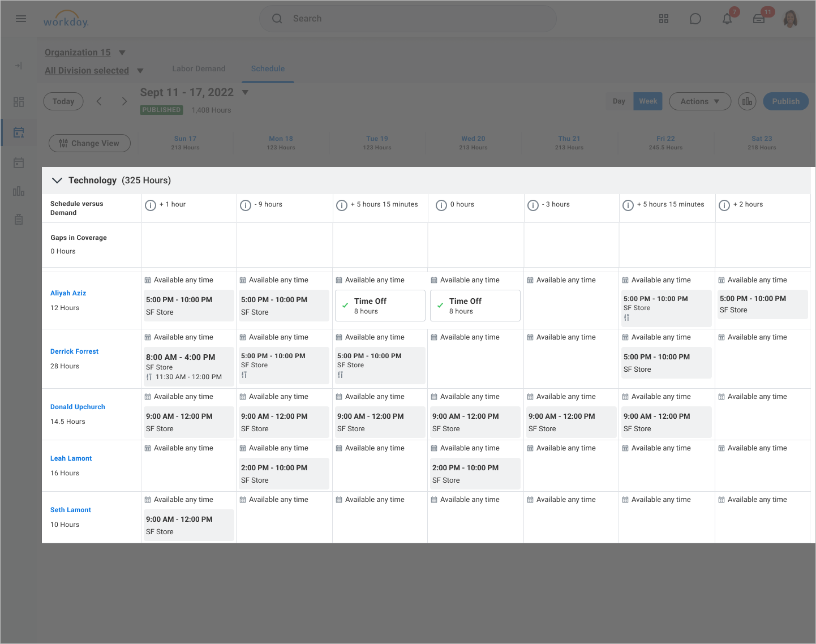Open the Actions dropdown

[700, 101]
